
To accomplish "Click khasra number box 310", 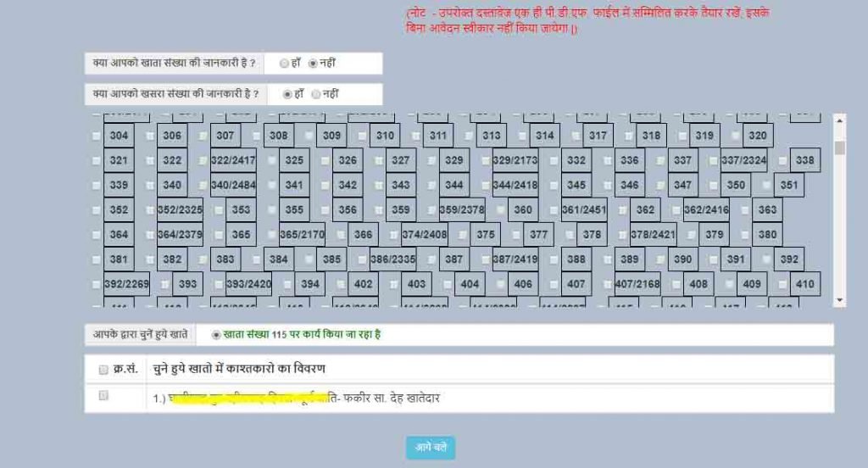I will point(385,136).
